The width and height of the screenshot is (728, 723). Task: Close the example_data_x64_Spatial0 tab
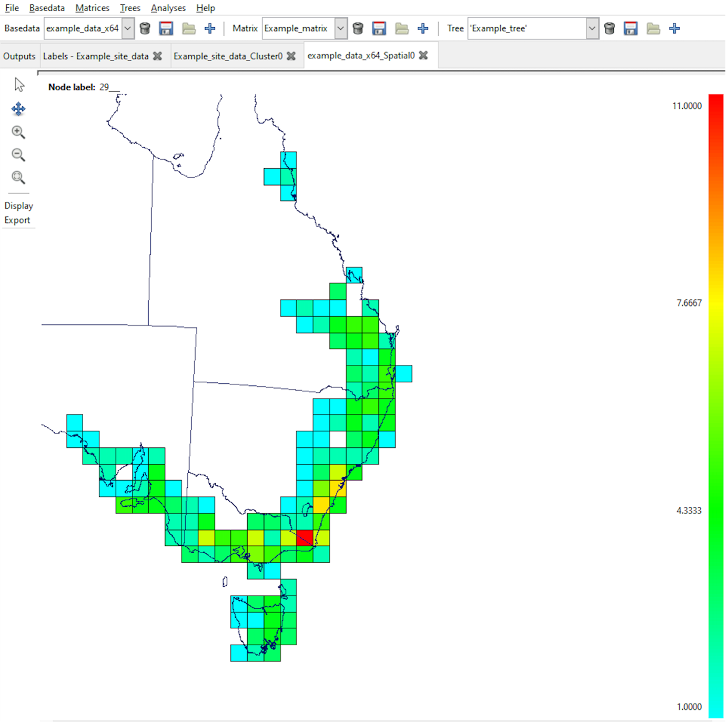(423, 55)
